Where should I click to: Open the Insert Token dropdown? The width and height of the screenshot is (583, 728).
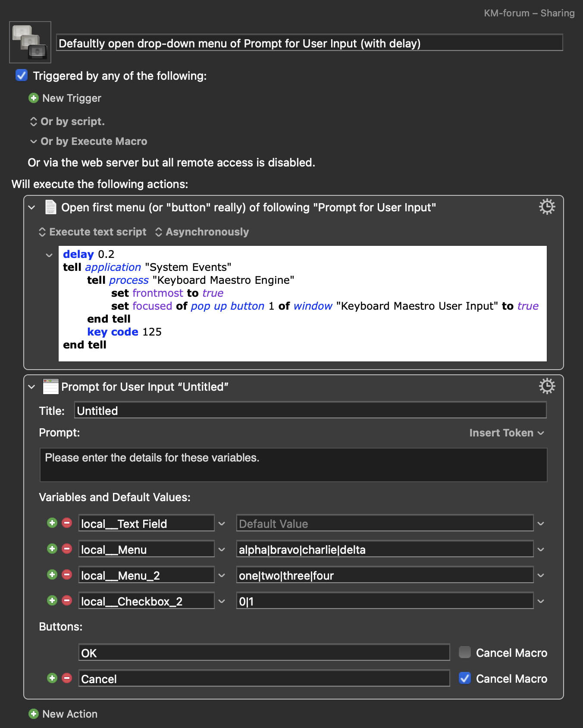pos(506,433)
